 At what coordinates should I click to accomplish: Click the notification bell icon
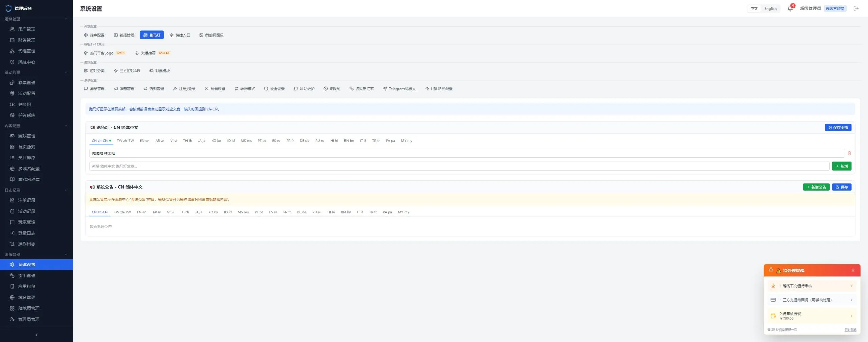790,8
